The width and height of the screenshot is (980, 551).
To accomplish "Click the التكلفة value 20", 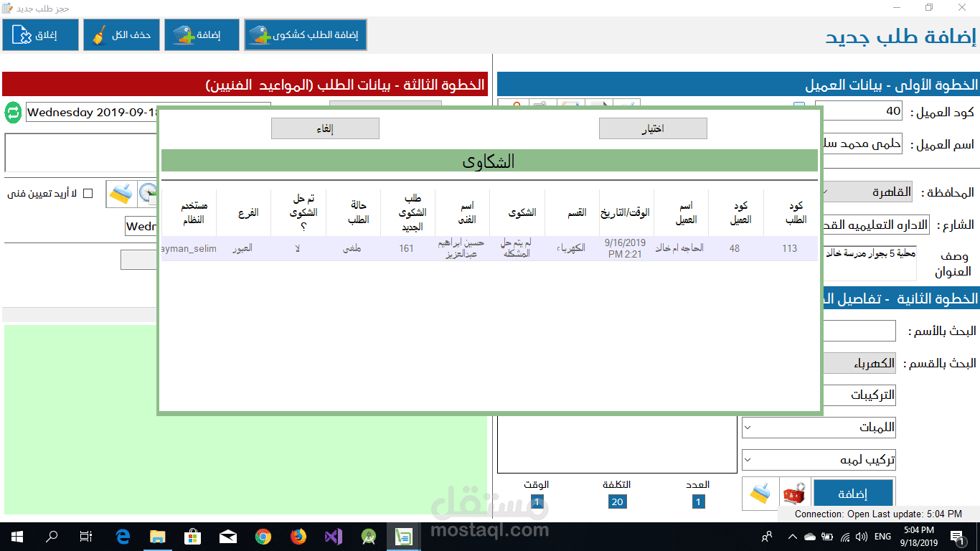I will click(x=617, y=501).
